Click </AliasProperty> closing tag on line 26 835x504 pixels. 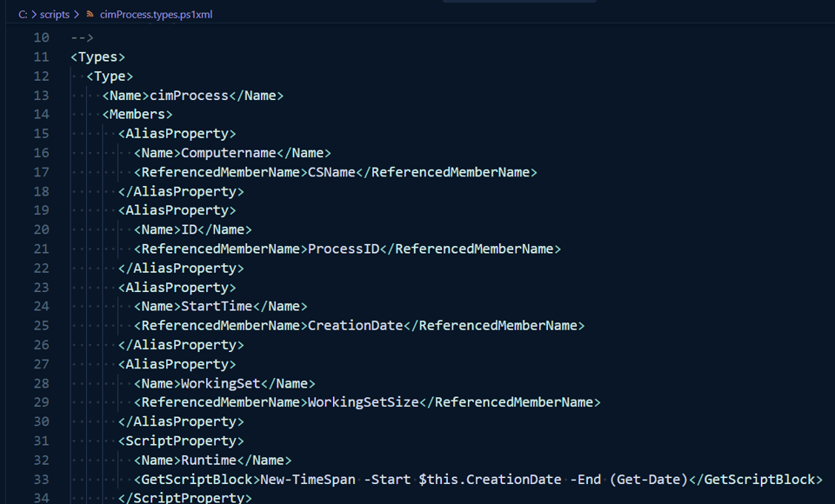(181, 345)
